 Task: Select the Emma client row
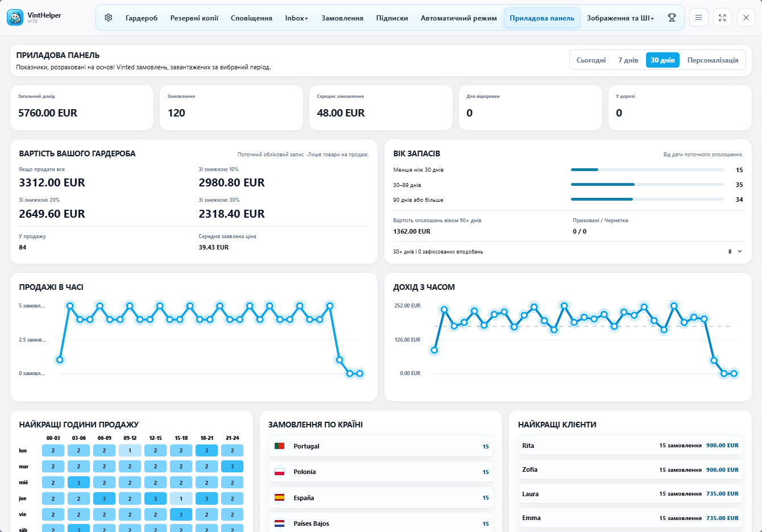point(630,518)
